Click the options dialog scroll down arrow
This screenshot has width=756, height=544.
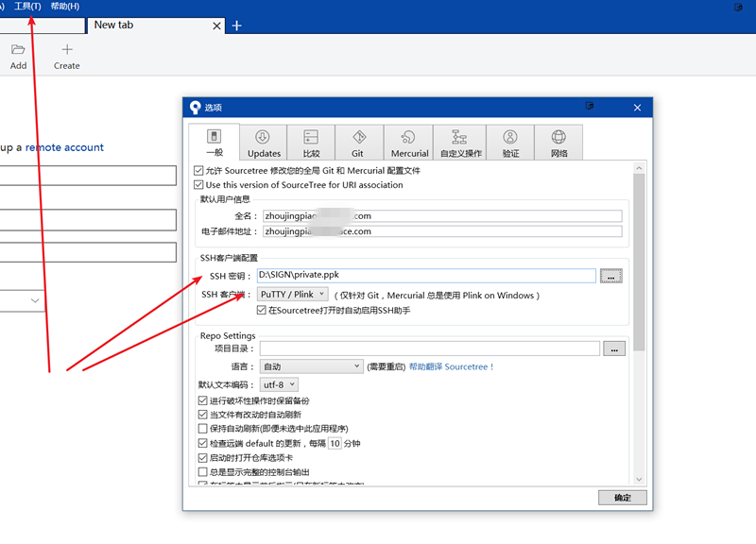639,479
